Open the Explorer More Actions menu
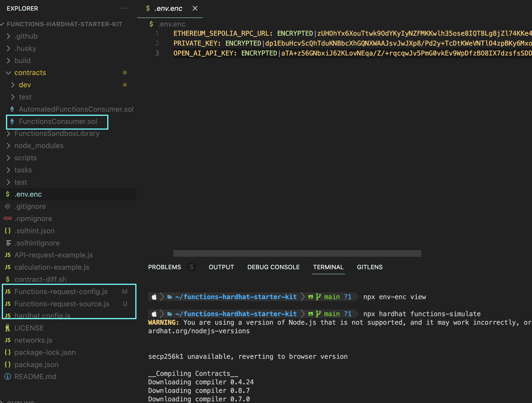This screenshot has height=403, width=532. [124, 8]
